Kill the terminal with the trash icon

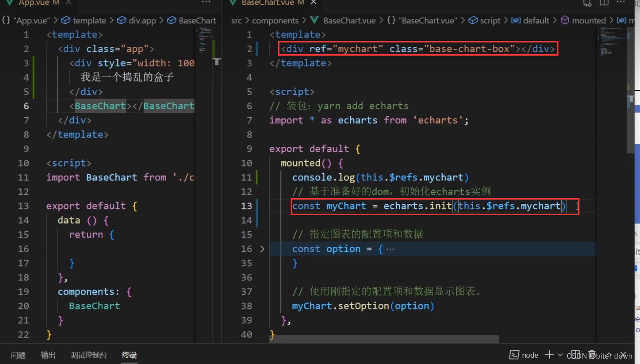point(592,355)
